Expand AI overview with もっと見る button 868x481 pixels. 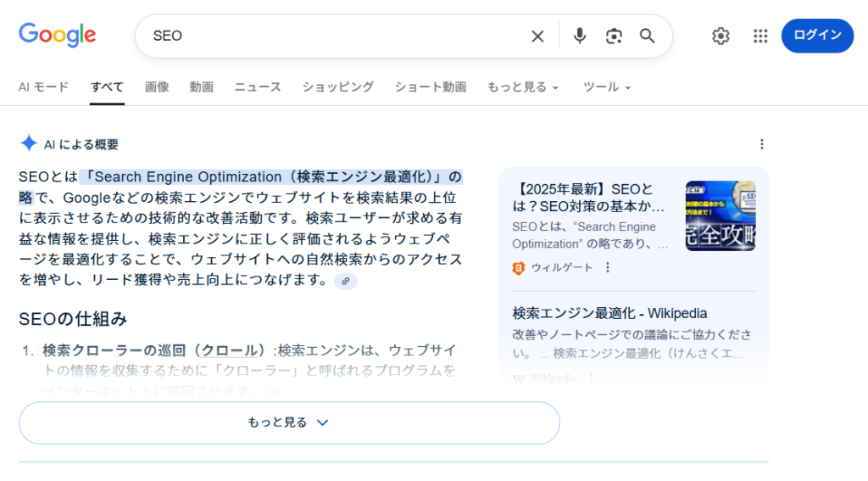pyautogui.click(x=289, y=422)
